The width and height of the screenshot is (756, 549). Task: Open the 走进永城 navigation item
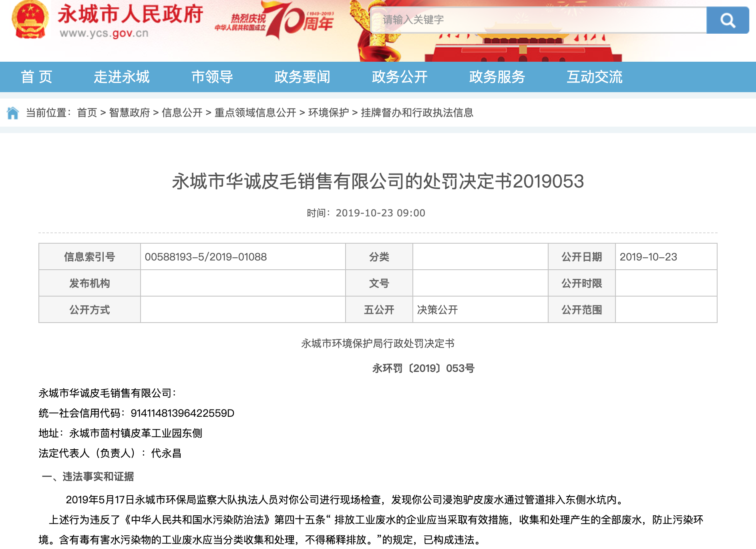point(122,77)
